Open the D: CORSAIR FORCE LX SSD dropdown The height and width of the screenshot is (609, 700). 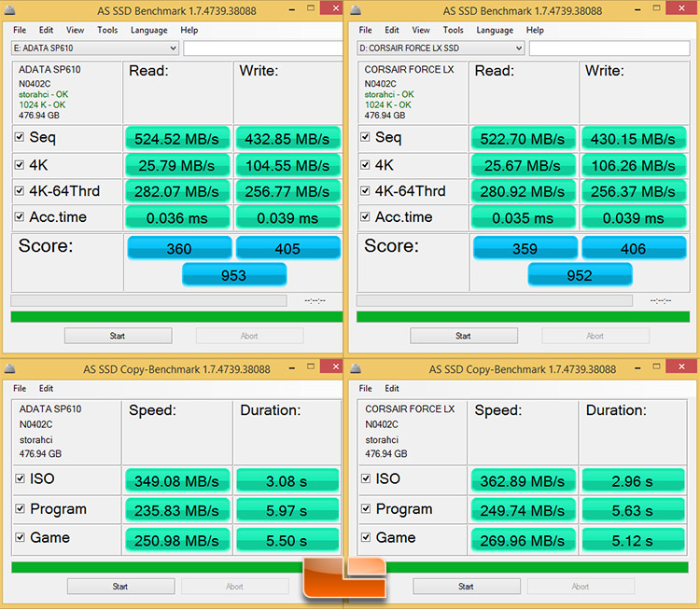(x=441, y=48)
